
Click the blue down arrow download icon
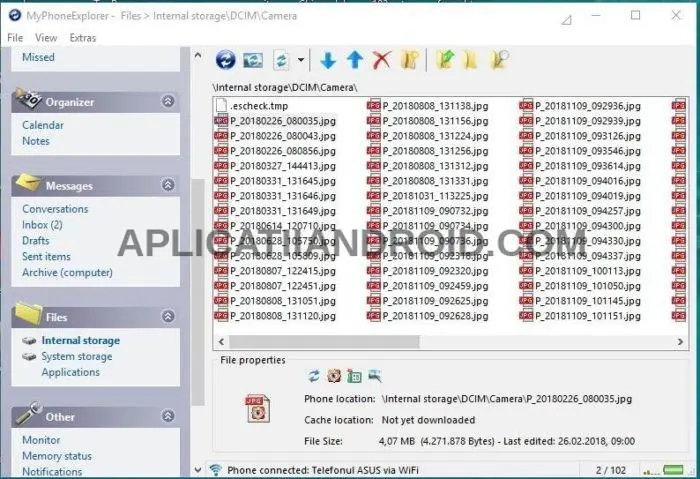[x=328, y=60]
